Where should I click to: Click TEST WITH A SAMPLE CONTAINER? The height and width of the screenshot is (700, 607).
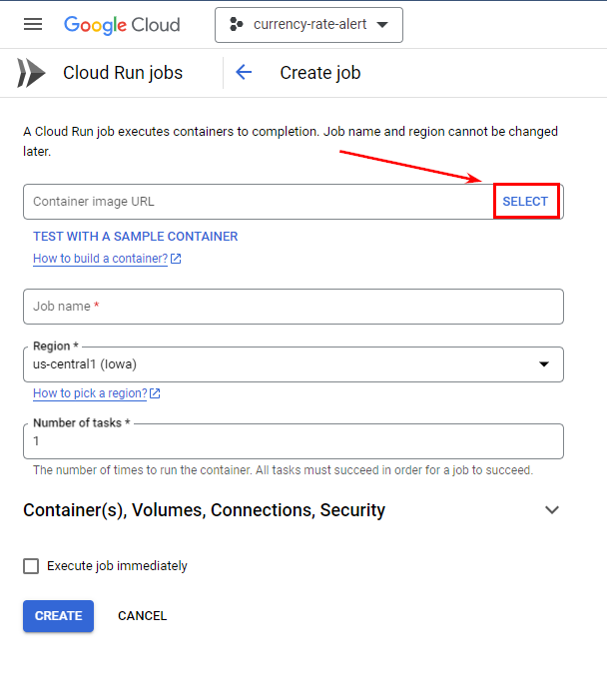click(x=136, y=237)
